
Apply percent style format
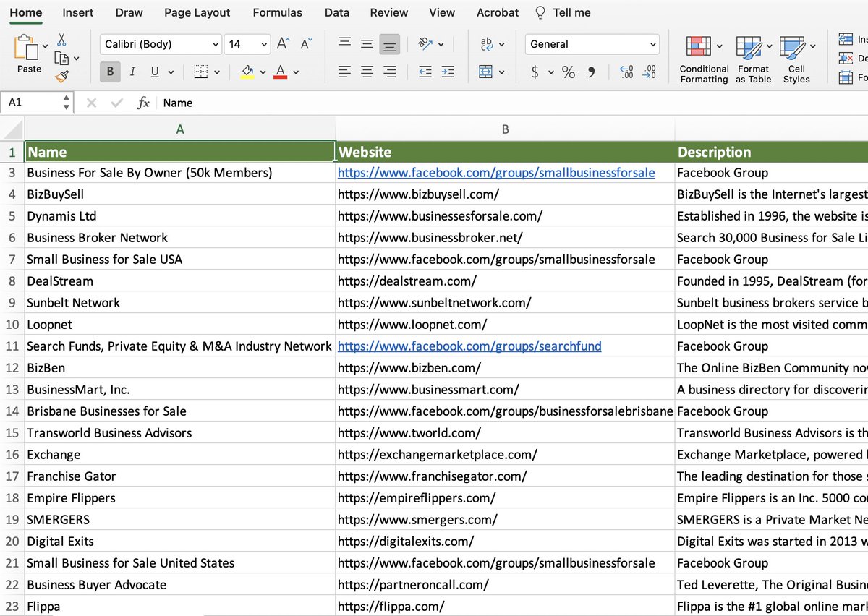coord(569,72)
